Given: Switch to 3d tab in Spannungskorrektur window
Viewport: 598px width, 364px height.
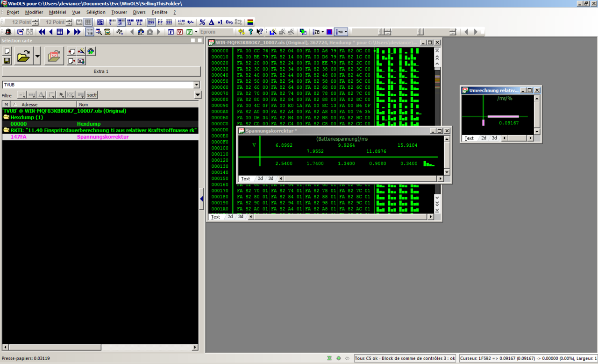Looking at the screenshot, I should coord(271,178).
